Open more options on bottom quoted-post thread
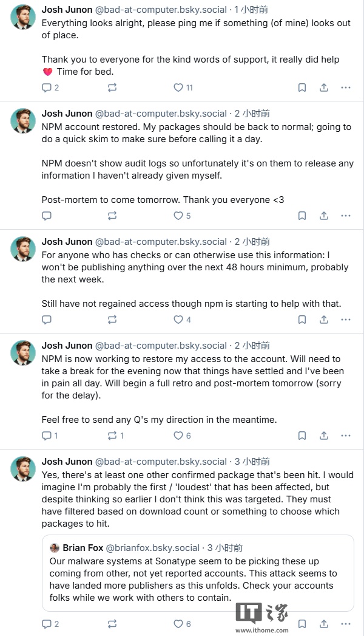The image size is (364, 636). point(346,624)
